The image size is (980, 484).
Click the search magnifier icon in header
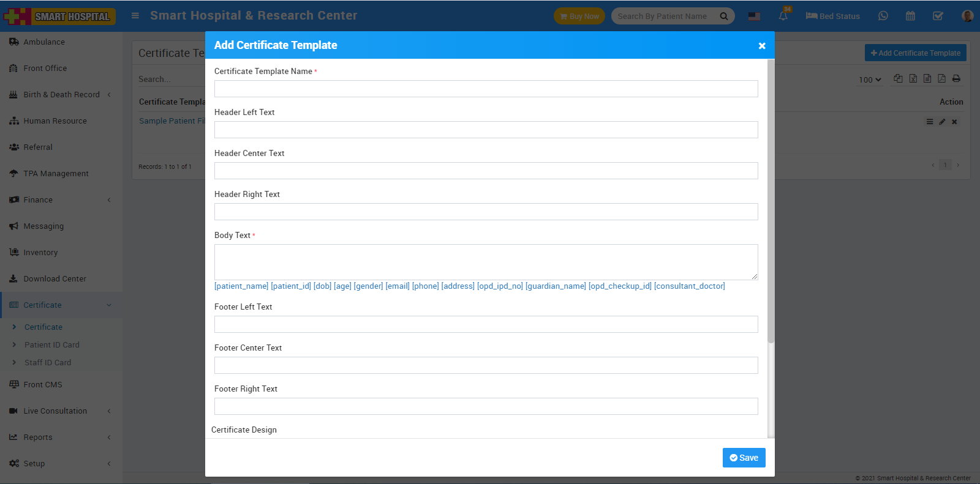click(x=724, y=17)
